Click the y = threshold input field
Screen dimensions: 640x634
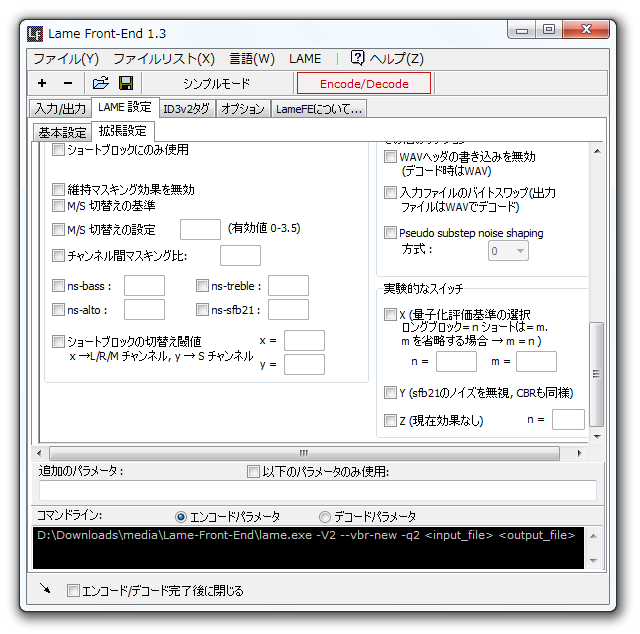pos(304,365)
